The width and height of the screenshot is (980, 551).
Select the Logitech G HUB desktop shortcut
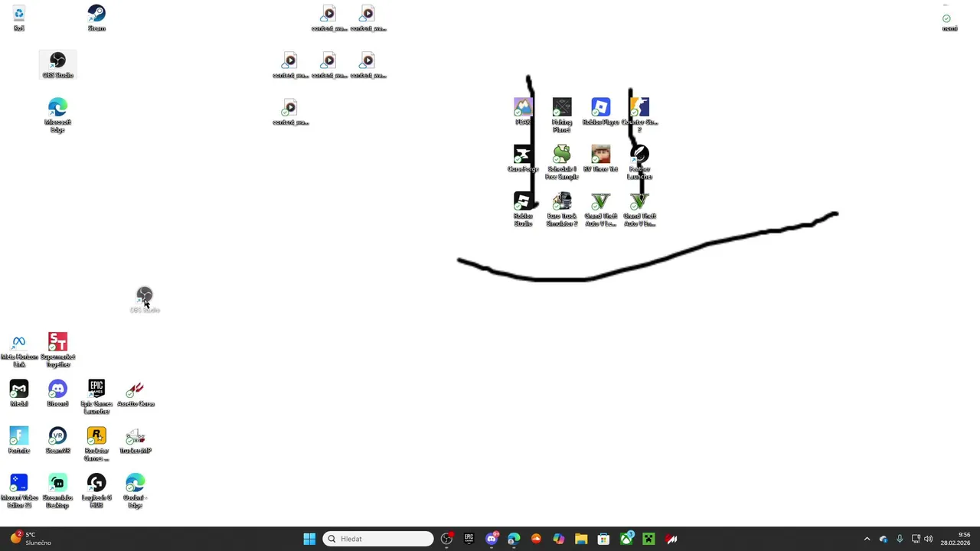tap(96, 491)
